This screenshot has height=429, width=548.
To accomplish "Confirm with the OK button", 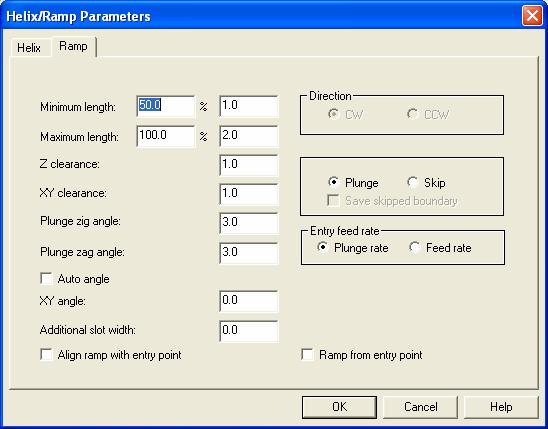I will click(x=339, y=407).
